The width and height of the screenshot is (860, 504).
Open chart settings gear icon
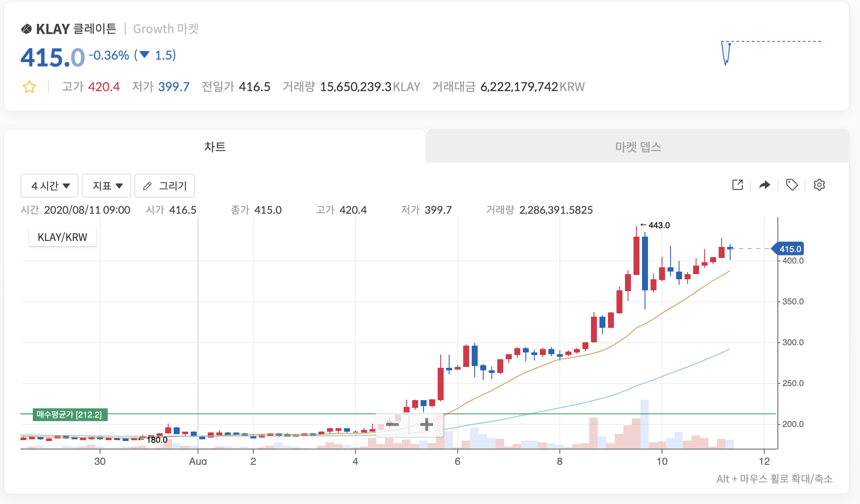[819, 185]
